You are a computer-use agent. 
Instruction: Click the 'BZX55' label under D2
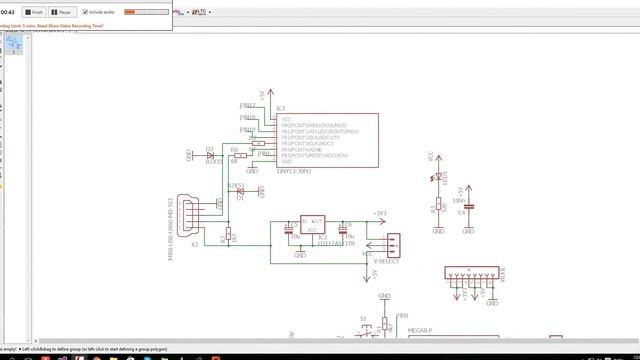coord(214,162)
